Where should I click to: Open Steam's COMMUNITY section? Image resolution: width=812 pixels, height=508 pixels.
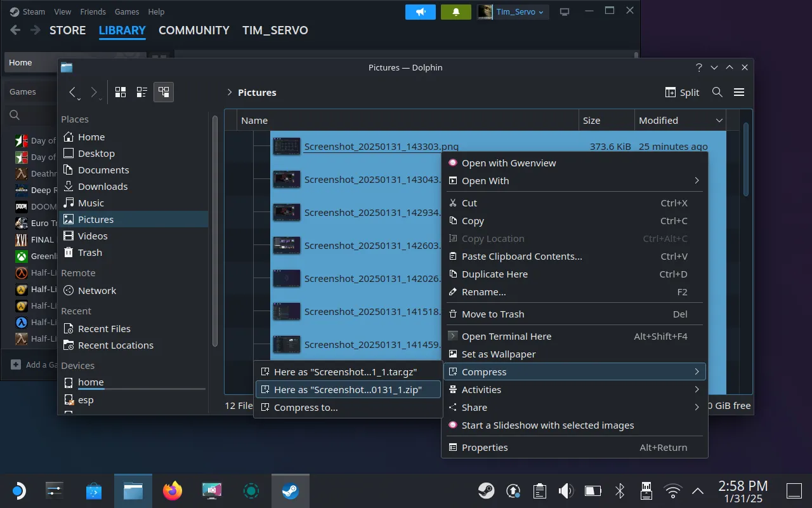(193, 30)
